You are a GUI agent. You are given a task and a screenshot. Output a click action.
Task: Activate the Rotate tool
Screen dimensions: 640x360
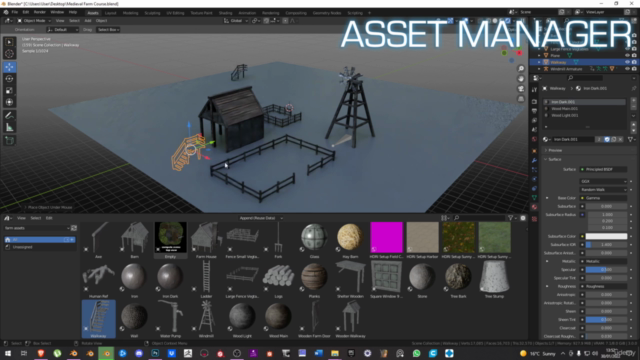coord(9,79)
